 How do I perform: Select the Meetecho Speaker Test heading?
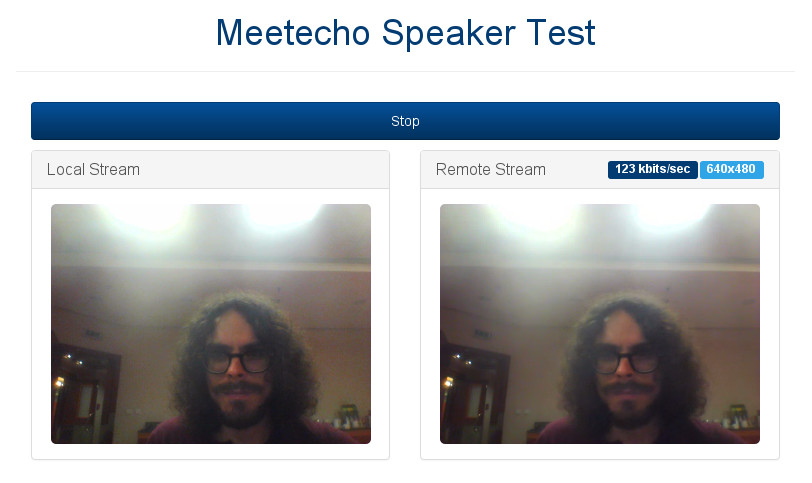[405, 33]
